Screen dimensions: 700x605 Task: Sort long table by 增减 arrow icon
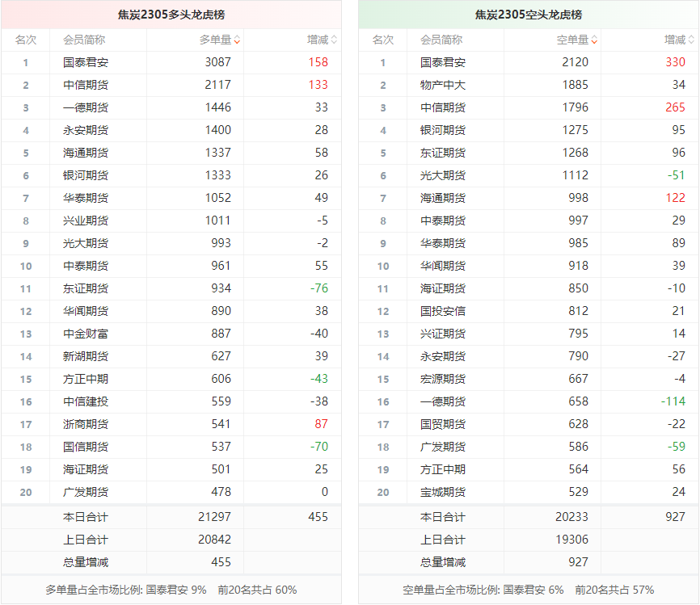(334, 40)
